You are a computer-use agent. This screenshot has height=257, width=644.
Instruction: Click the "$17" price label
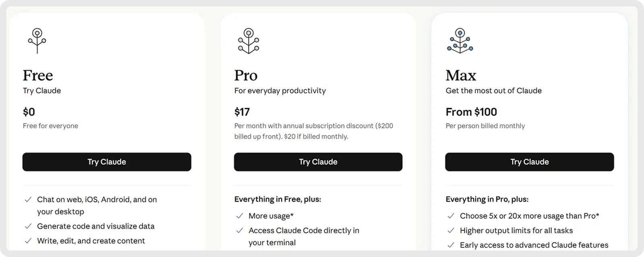pos(242,112)
